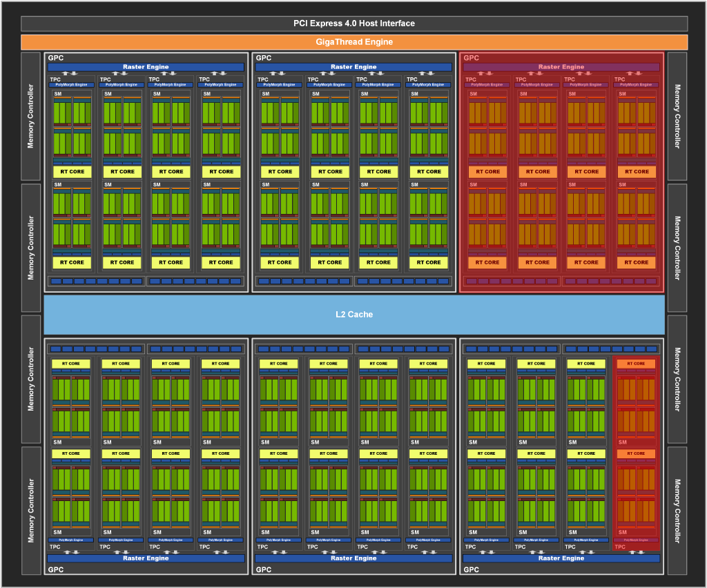Select the orange GigaThread Engine bar
707x588 pixels.
[x=353, y=42]
